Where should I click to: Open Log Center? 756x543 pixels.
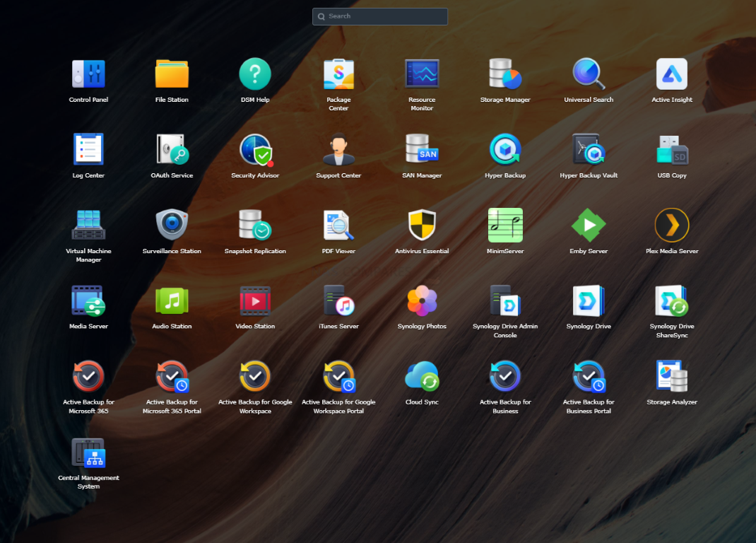tap(89, 149)
